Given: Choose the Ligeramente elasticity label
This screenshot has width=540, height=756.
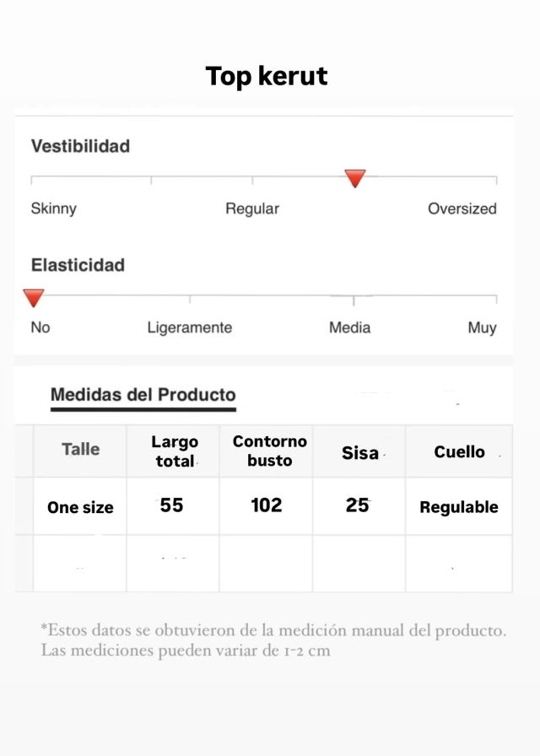Looking at the screenshot, I should coord(190,328).
